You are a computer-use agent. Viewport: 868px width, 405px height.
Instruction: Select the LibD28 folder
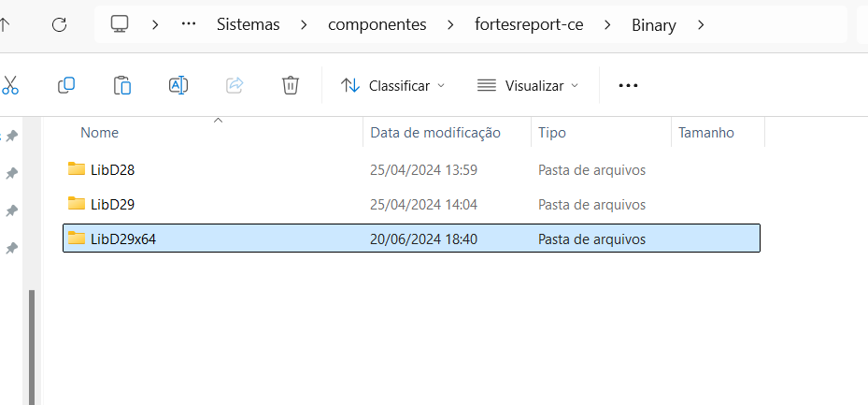(411, 169)
